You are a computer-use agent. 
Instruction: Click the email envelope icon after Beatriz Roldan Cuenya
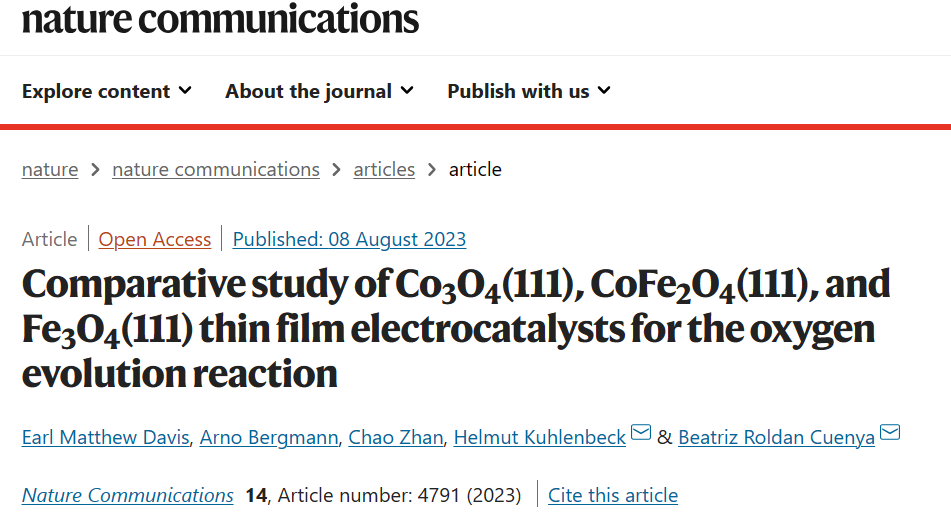[x=890, y=433]
